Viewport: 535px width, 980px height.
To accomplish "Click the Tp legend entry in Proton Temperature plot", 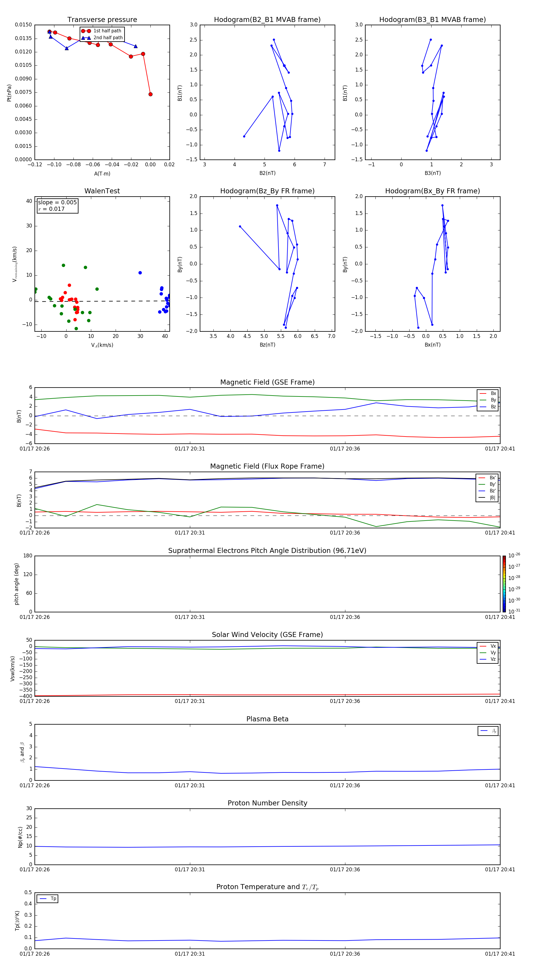I will 48,899.
